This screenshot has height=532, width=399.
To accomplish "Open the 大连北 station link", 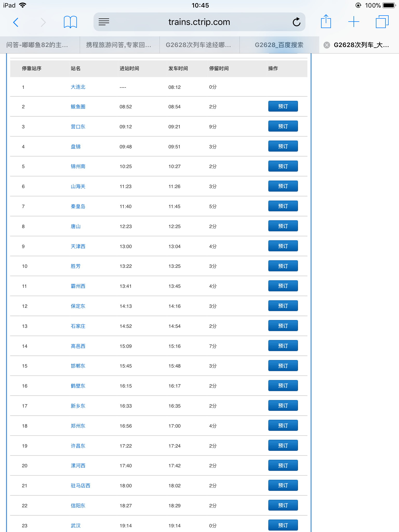I will click(78, 87).
